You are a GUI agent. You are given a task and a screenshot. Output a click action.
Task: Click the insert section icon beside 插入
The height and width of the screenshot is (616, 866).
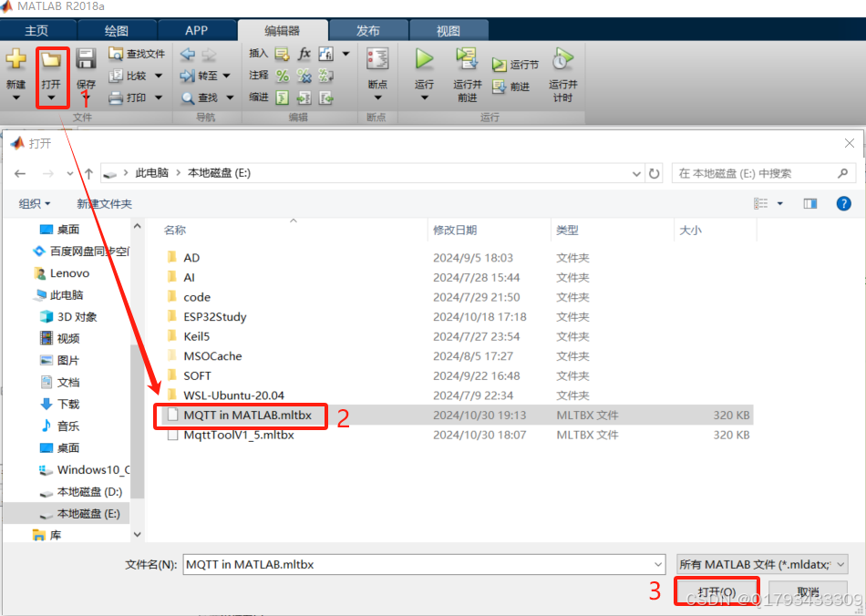283,54
